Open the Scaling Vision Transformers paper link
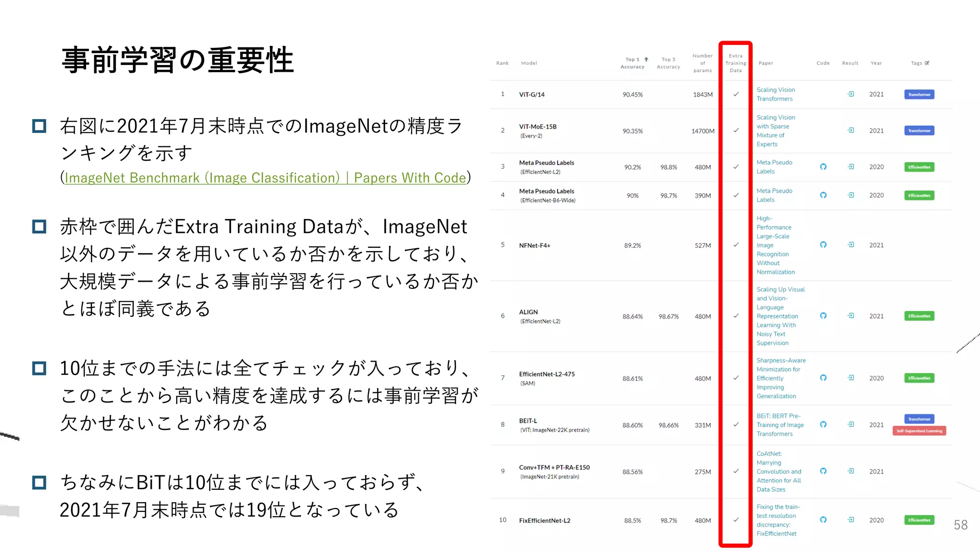 776,94
